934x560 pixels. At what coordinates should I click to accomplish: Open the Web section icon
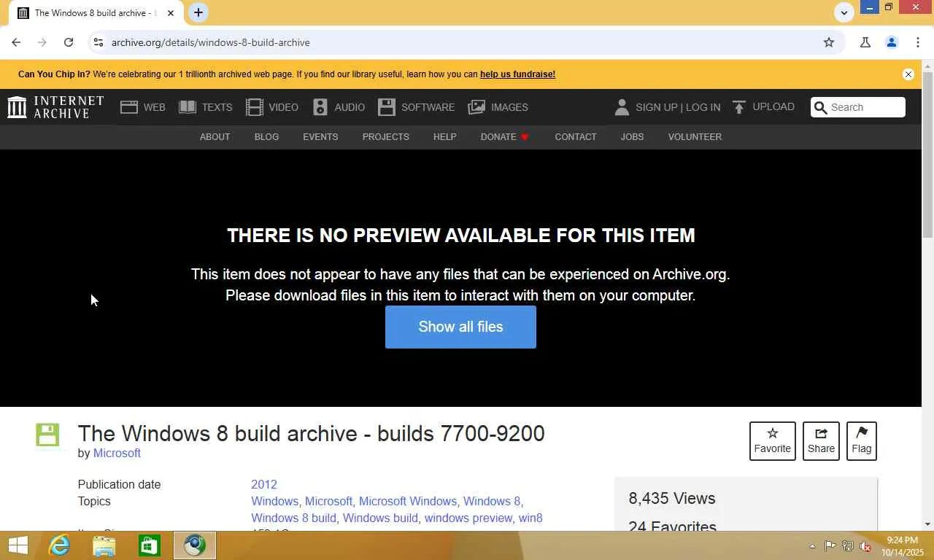(x=129, y=107)
